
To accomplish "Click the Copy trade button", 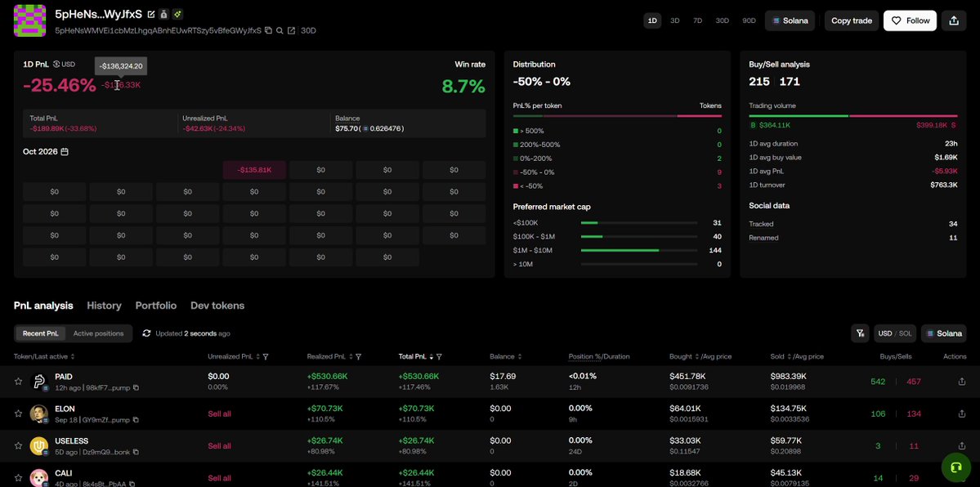I will 852,20.
